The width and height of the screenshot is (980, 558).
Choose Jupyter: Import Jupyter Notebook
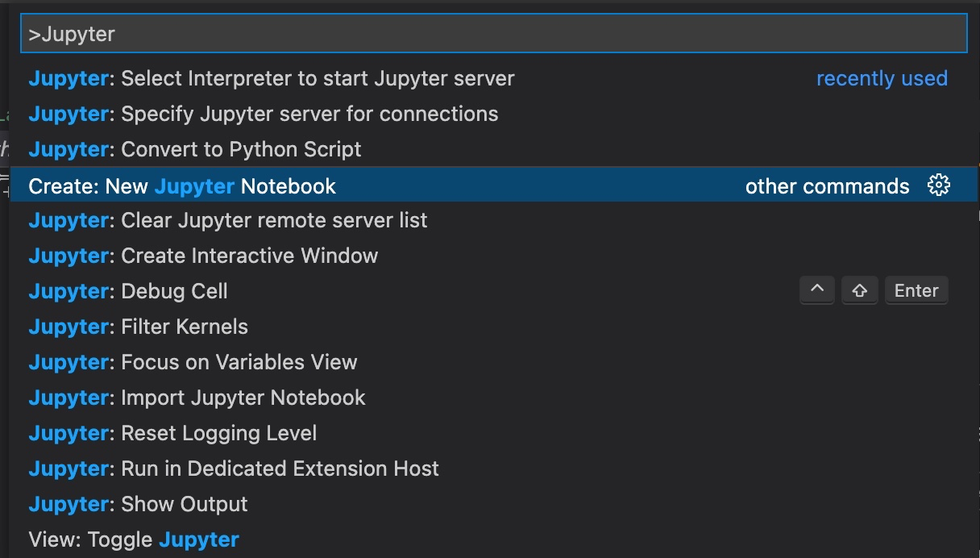pyautogui.click(x=493, y=398)
